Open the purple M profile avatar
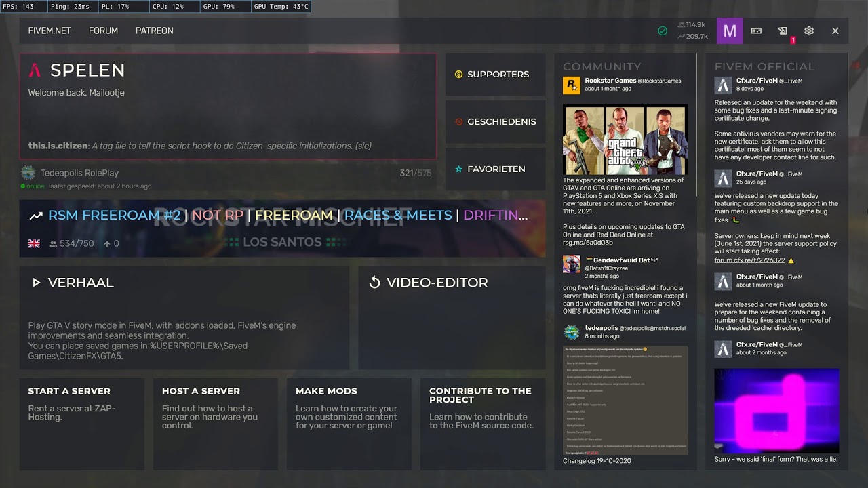The width and height of the screenshot is (868, 488). pos(730,31)
